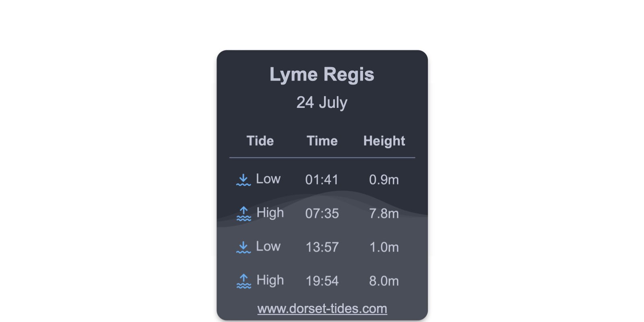Click the Time column header

coord(322,141)
